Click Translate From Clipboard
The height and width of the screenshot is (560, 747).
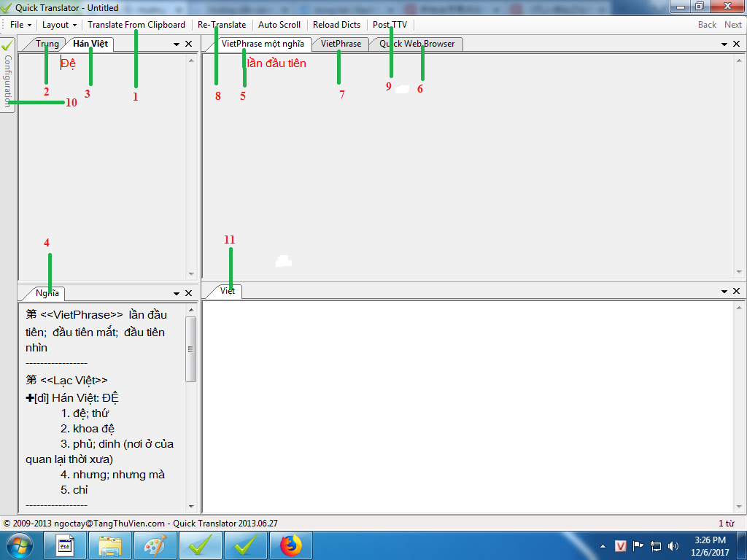[136, 25]
